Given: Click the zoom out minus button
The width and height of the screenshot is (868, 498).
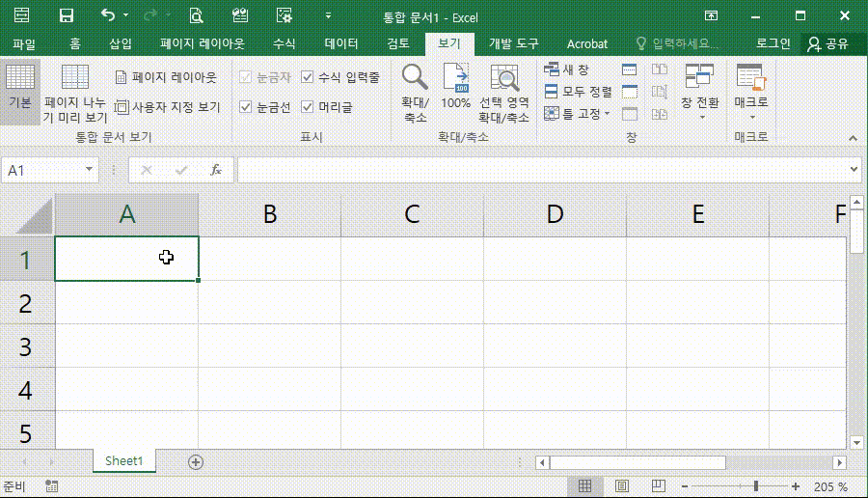Looking at the screenshot, I should click(x=684, y=486).
